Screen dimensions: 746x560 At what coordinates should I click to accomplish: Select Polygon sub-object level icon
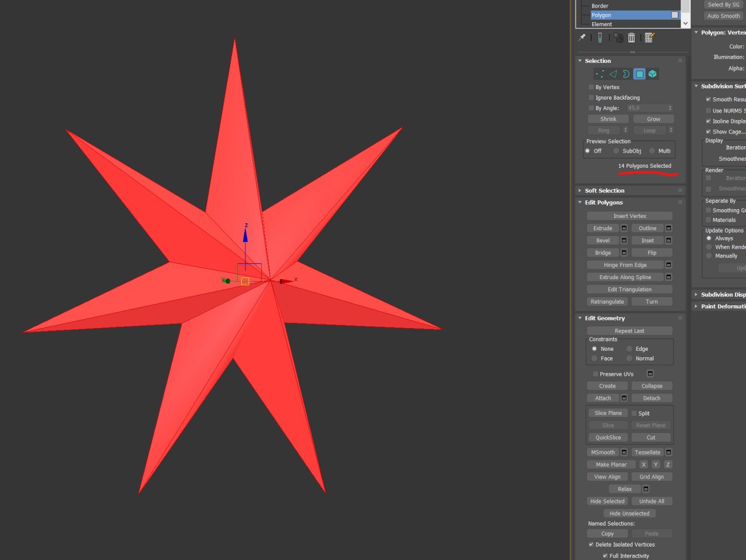639,74
